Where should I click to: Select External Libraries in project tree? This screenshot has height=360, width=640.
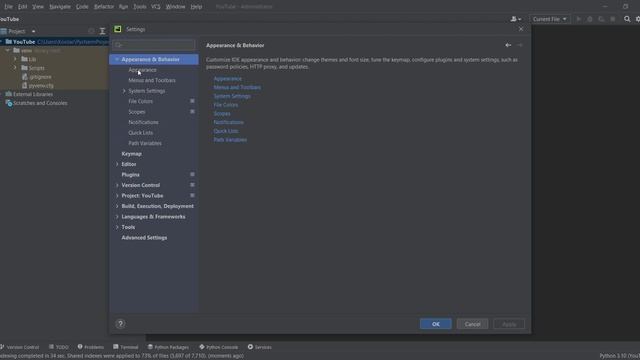(33, 94)
